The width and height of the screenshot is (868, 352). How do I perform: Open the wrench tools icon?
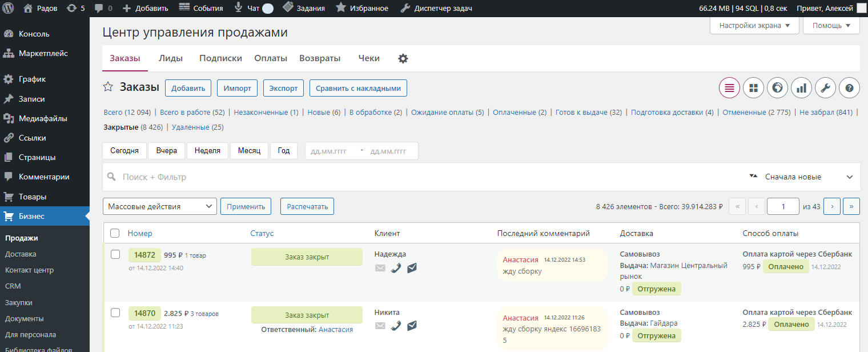(825, 87)
